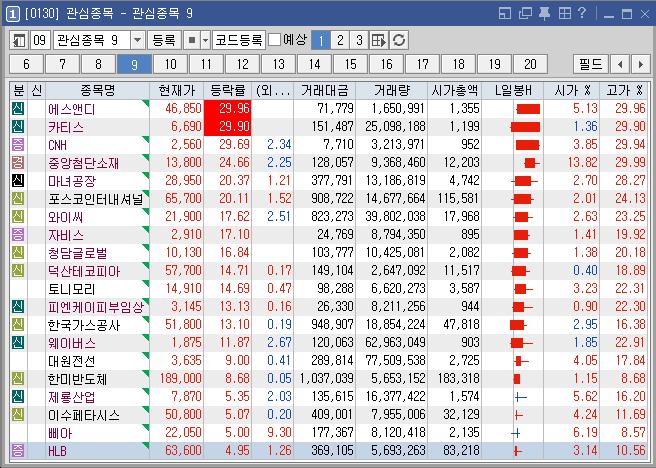The height and width of the screenshot is (468, 656).
Task: Switch to watchlist tab 12
Action: coord(242,64)
